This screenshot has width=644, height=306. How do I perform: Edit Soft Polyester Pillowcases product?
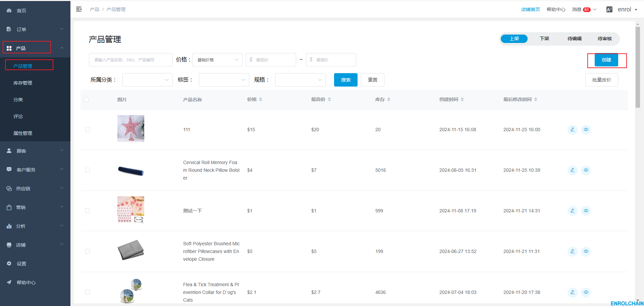[x=573, y=251]
